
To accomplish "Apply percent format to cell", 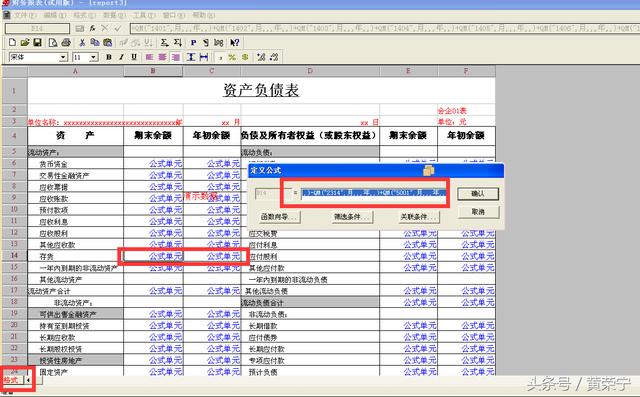I will pyautogui.click(x=232, y=57).
